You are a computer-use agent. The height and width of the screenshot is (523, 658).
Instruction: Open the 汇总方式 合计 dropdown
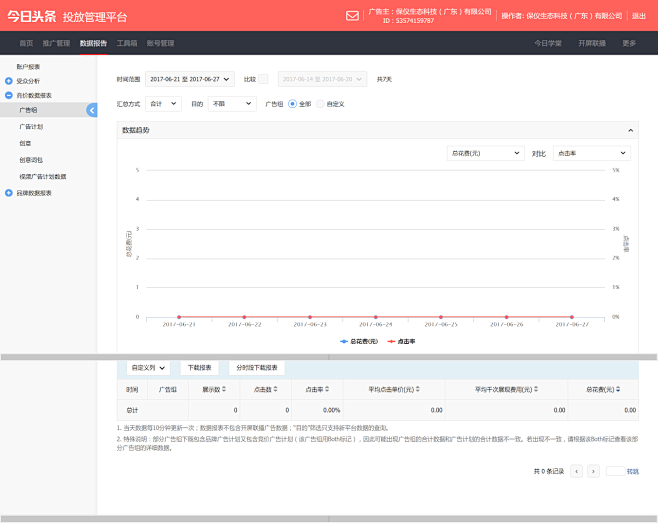click(163, 103)
